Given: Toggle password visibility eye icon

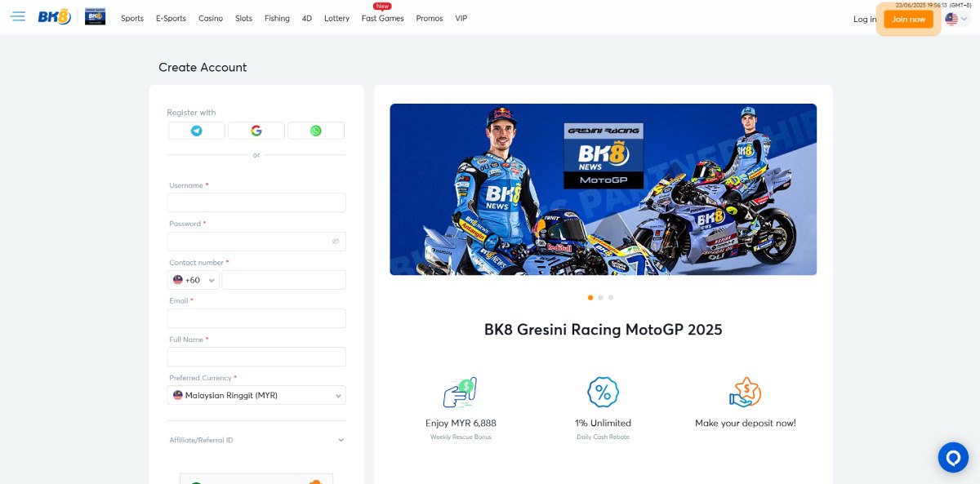Looking at the screenshot, I should click(x=335, y=242).
